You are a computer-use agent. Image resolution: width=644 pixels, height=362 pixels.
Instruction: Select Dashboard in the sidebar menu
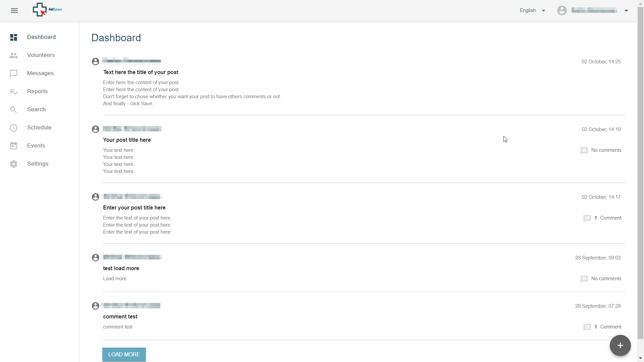pos(41,37)
